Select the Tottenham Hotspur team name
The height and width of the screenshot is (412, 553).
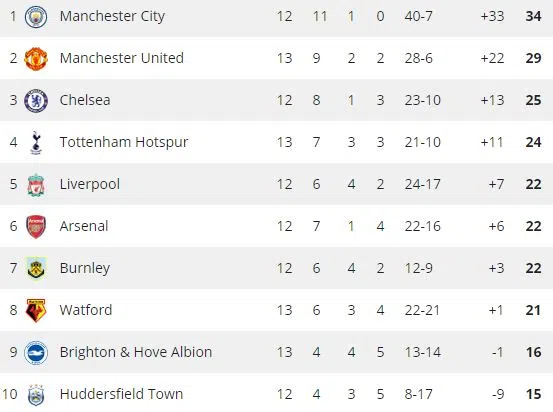click(x=124, y=143)
